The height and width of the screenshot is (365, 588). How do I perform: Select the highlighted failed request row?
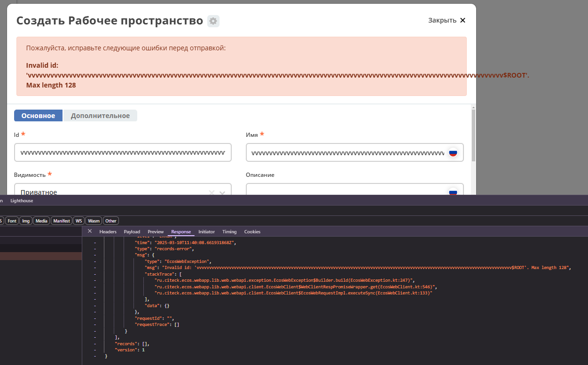pos(41,256)
